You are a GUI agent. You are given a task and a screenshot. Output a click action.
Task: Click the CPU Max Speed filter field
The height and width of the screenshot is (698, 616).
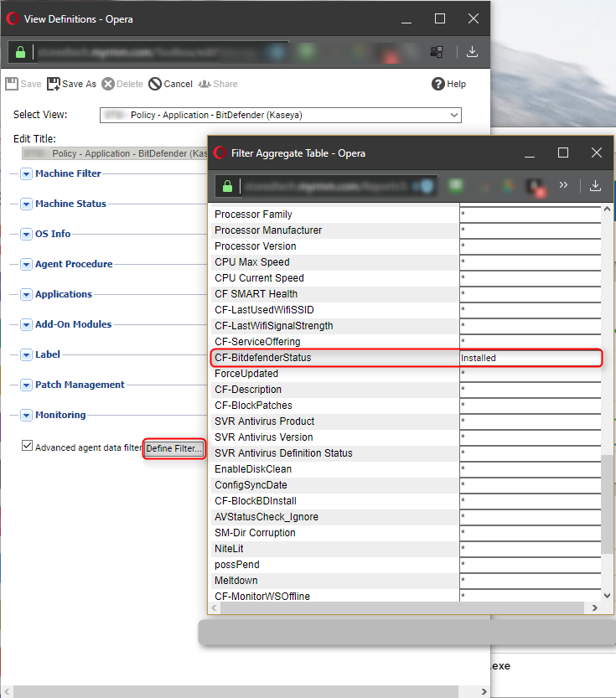pyautogui.click(x=531, y=262)
